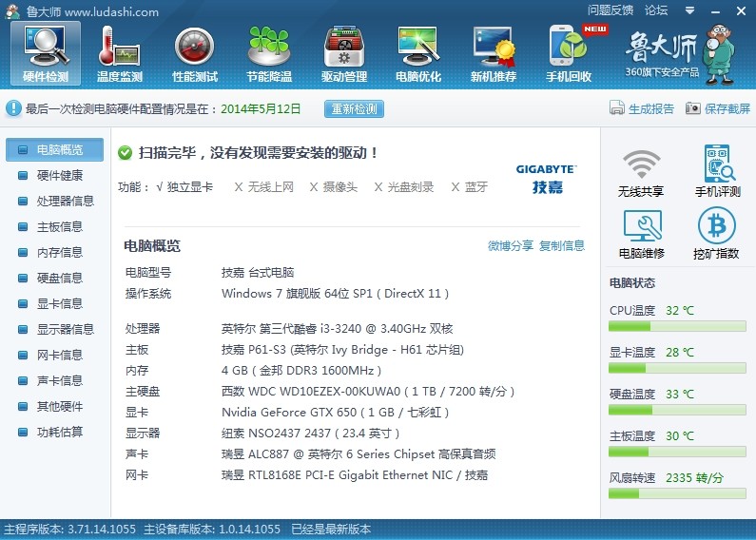Click the 微博分享 Weibo share link
Screen dimensions: 756x540
(511, 246)
